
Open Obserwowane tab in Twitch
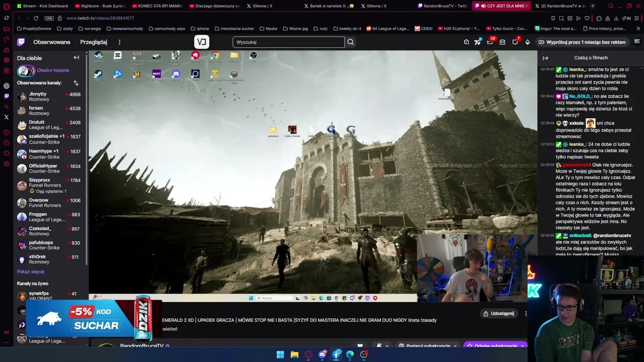[x=52, y=42]
